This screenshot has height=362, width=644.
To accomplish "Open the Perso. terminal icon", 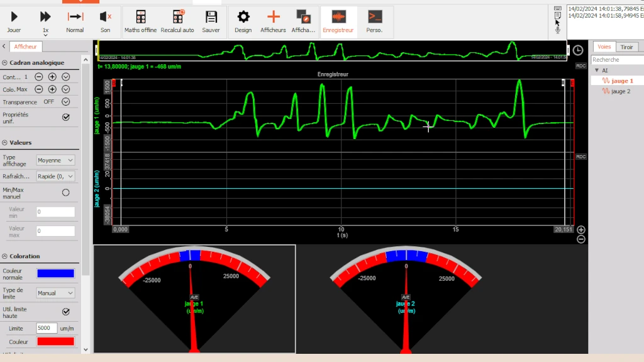I will pyautogui.click(x=375, y=18).
